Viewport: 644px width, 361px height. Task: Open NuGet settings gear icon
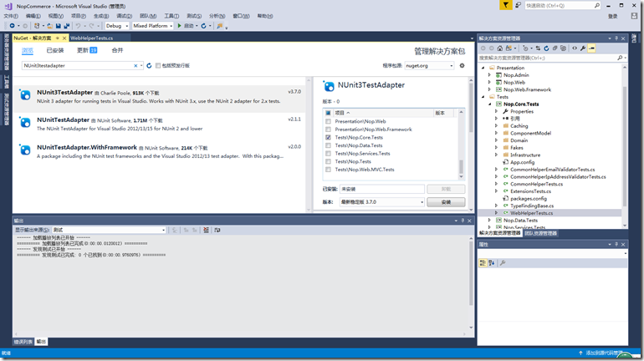pos(462,66)
